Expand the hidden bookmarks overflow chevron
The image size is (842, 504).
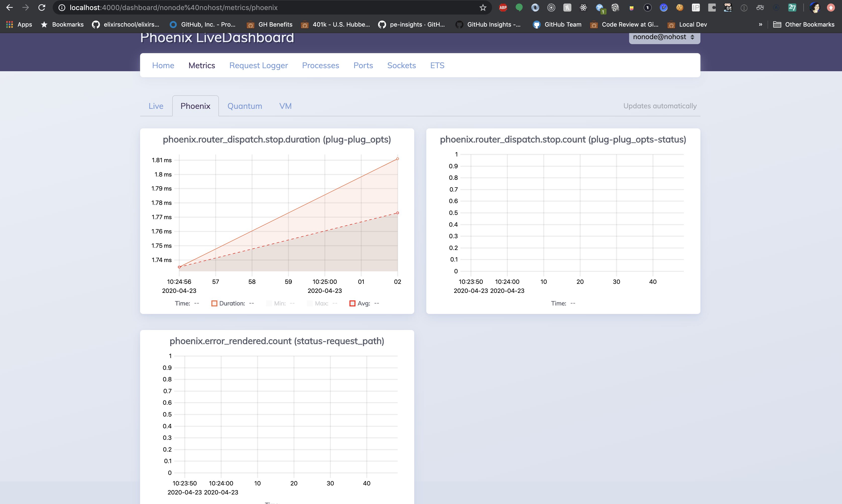tap(760, 25)
